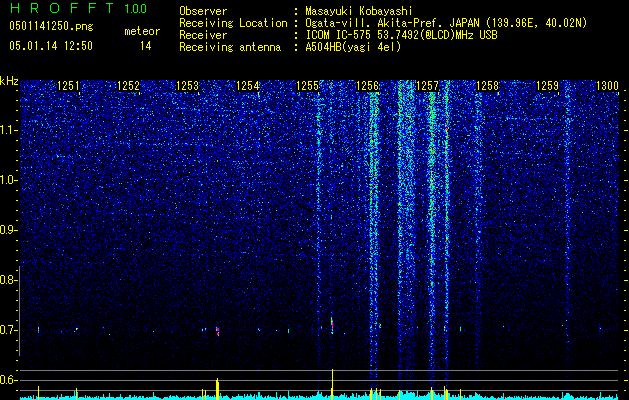Click the red meteor echo after 1253 at 0.7 kHz
The height and width of the screenshot is (400, 629).
(x=217, y=331)
